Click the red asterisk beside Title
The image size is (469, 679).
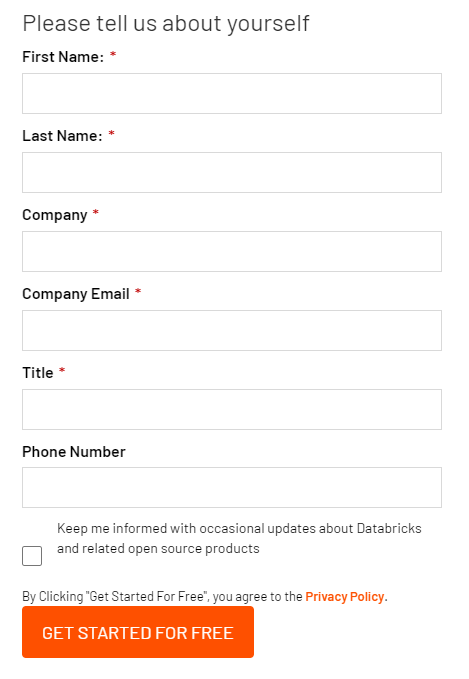point(62,370)
